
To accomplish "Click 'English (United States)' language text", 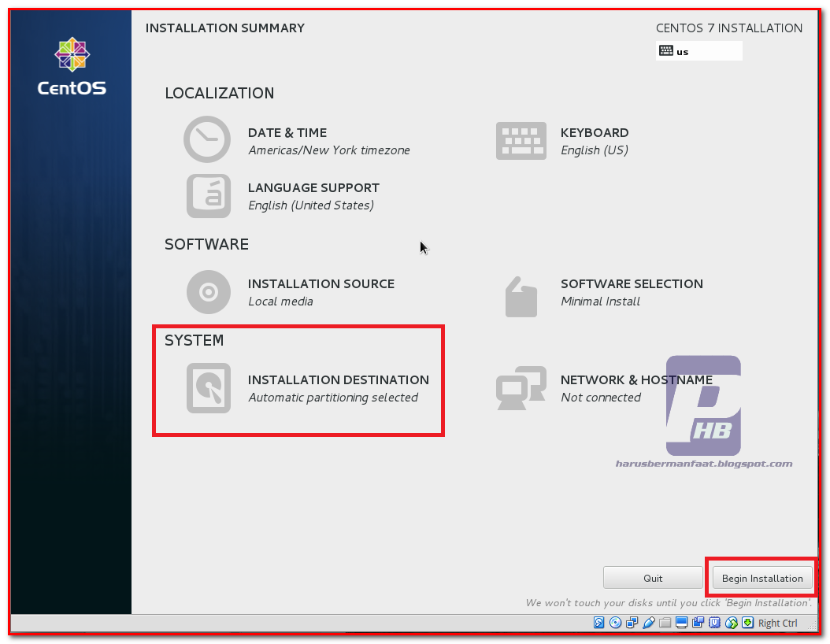I will pos(311,205).
